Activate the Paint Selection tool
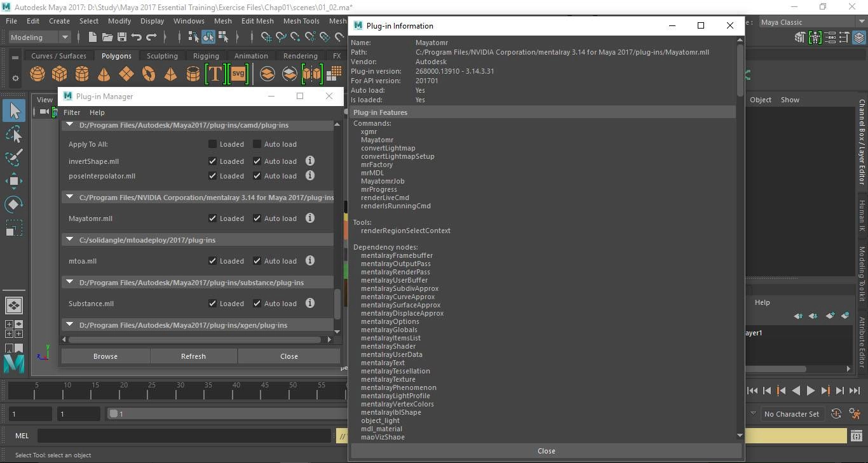868x463 pixels. click(14, 158)
